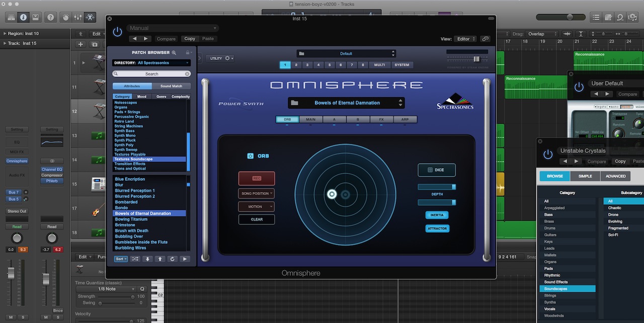
Task: Open the Directory All Spectrasonics dropdown
Action: [x=151, y=63]
